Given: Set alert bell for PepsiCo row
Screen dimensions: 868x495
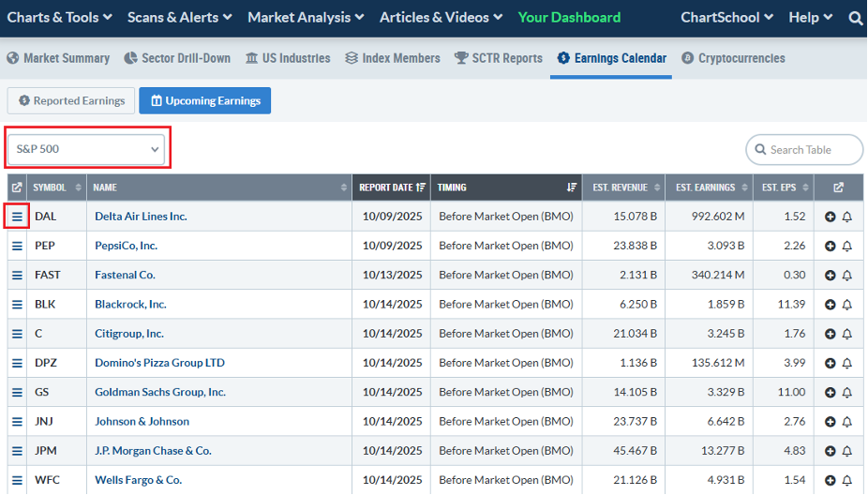Looking at the screenshot, I should point(847,246).
